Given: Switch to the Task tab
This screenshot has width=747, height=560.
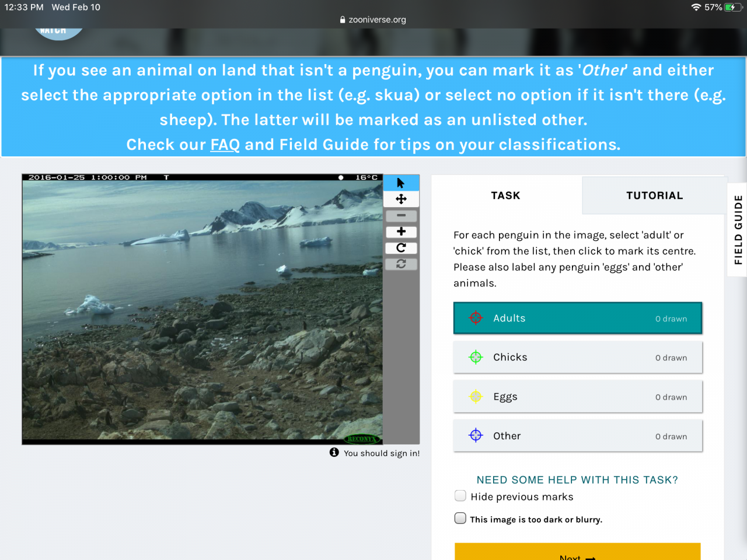Looking at the screenshot, I should click(506, 195).
